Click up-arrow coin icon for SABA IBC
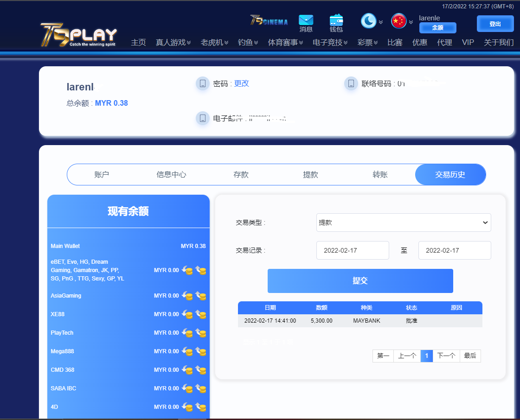This screenshot has width=520, height=420. 201,388
